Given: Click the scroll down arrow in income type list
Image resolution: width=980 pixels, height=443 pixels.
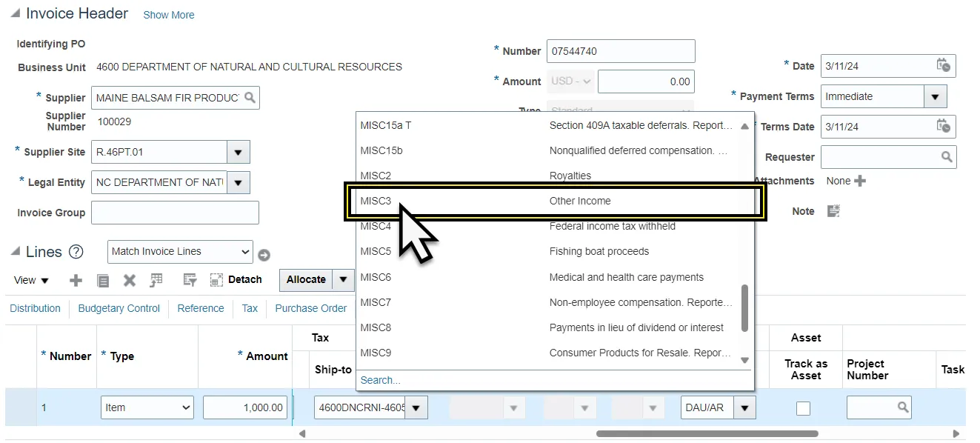Looking at the screenshot, I should (744, 360).
